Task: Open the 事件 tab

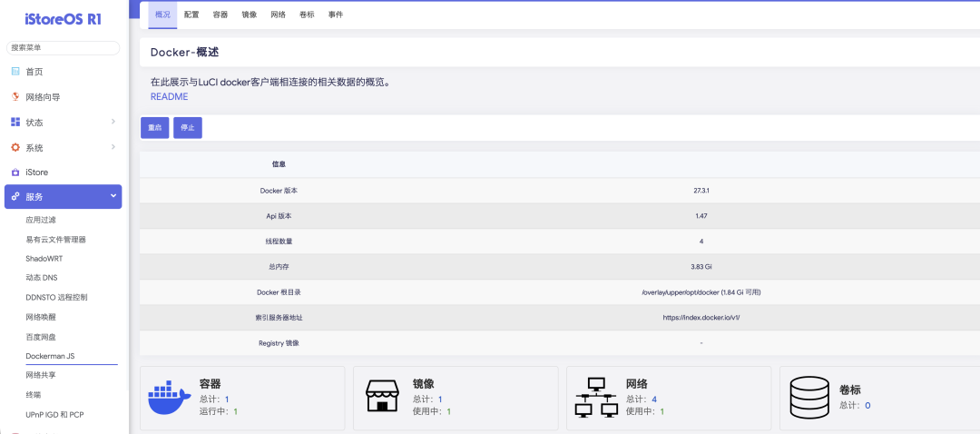Action: click(x=336, y=15)
